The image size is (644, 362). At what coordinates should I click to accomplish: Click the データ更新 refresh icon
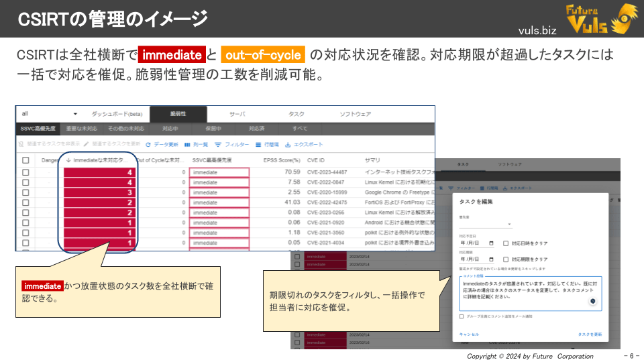[x=148, y=144]
